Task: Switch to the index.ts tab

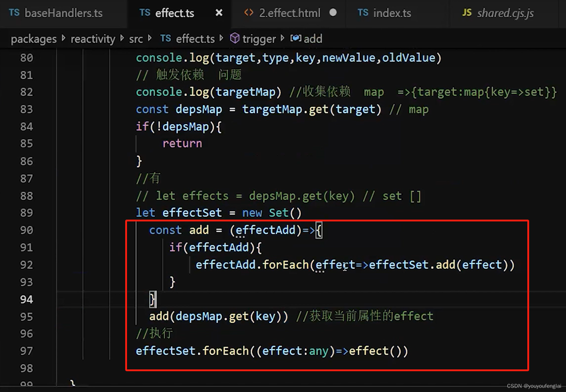Action: (x=384, y=13)
